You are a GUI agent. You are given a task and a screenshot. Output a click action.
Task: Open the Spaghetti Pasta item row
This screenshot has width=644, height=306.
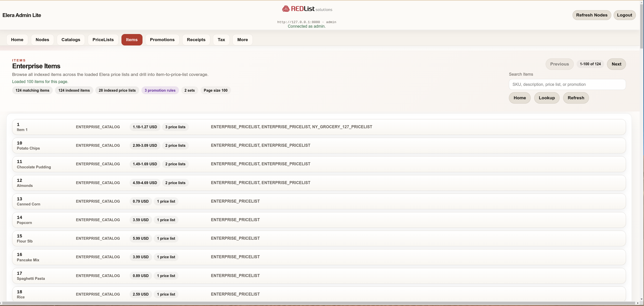click(x=319, y=276)
